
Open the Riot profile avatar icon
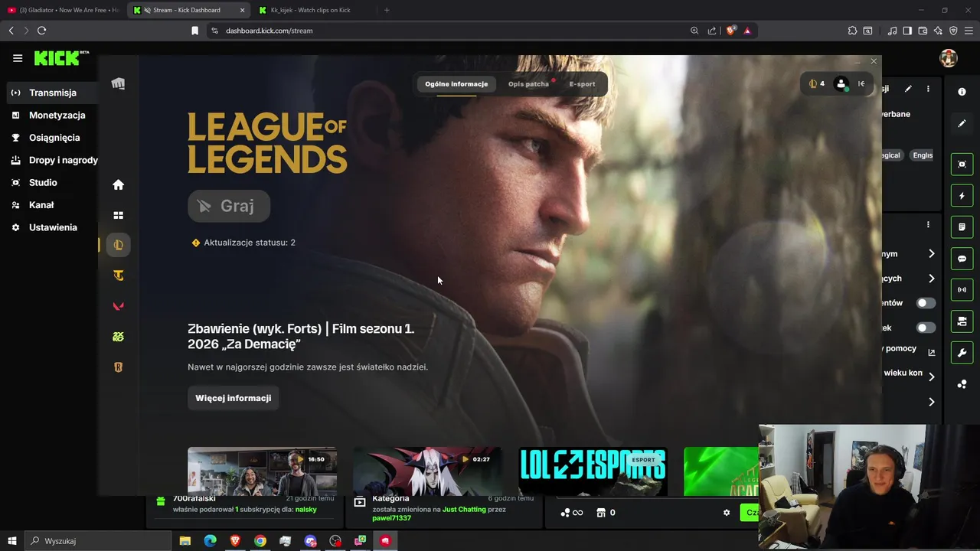pos(841,84)
